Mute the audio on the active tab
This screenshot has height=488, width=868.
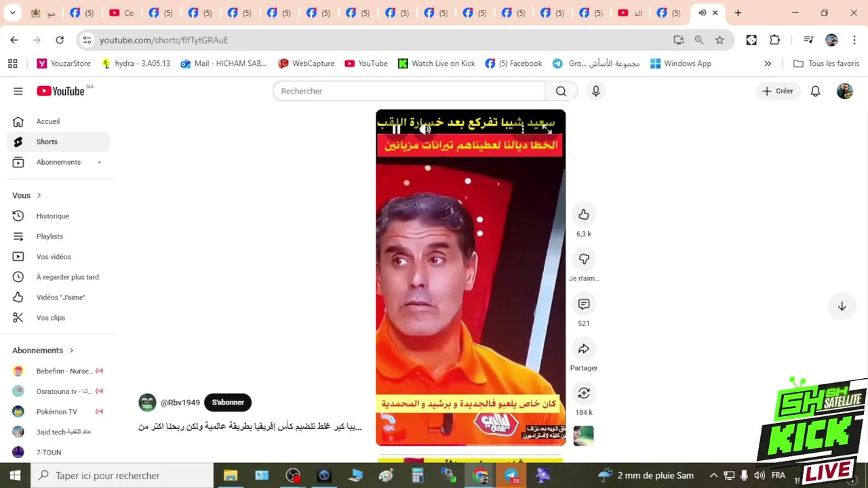[x=702, y=13]
